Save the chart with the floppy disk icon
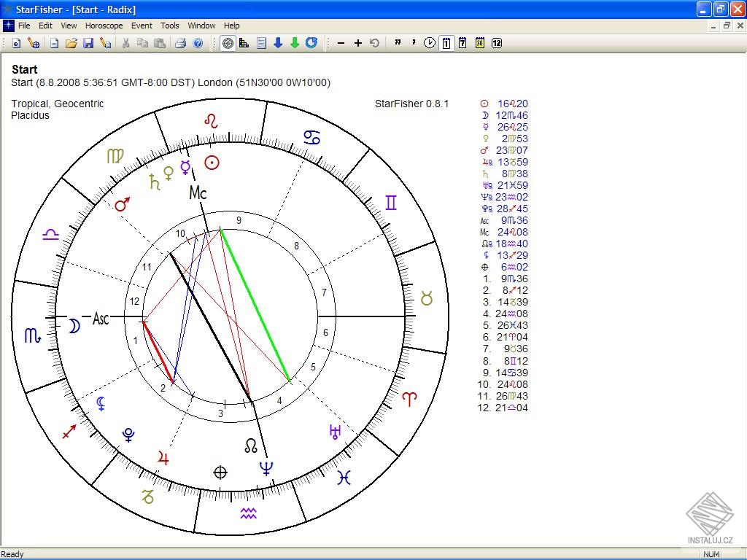The image size is (747, 560). [x=88, y=43]
